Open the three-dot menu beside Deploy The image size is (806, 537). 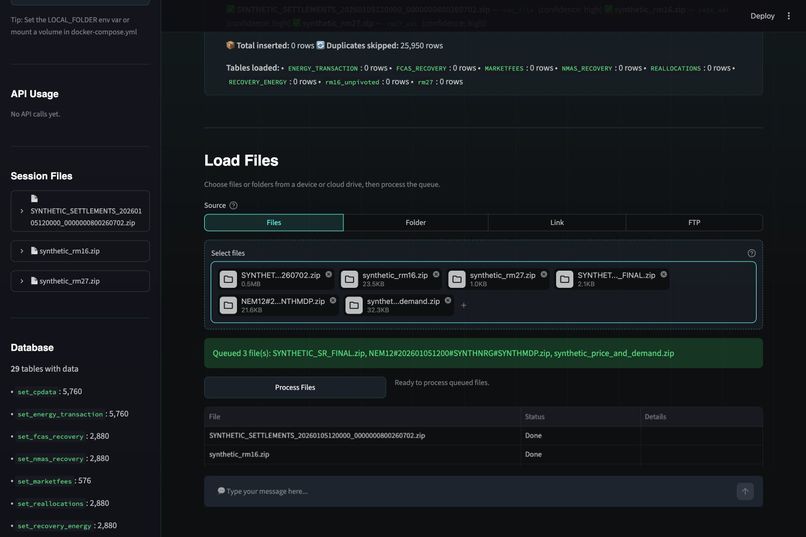tap(789, 16)
